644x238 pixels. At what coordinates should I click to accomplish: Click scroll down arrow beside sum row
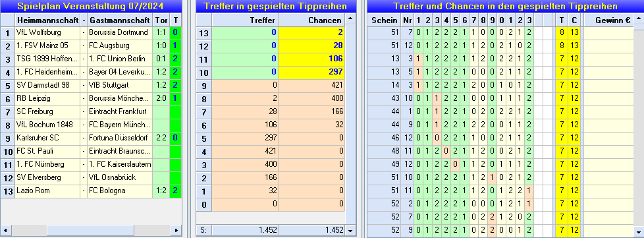pyautogui.click(x=350, y=231)
